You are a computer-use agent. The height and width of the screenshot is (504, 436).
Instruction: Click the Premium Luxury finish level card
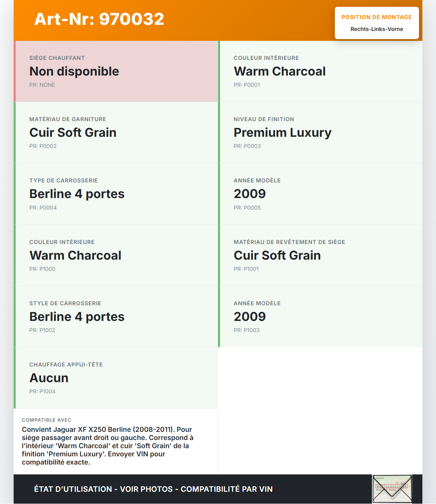pos(320,133)
